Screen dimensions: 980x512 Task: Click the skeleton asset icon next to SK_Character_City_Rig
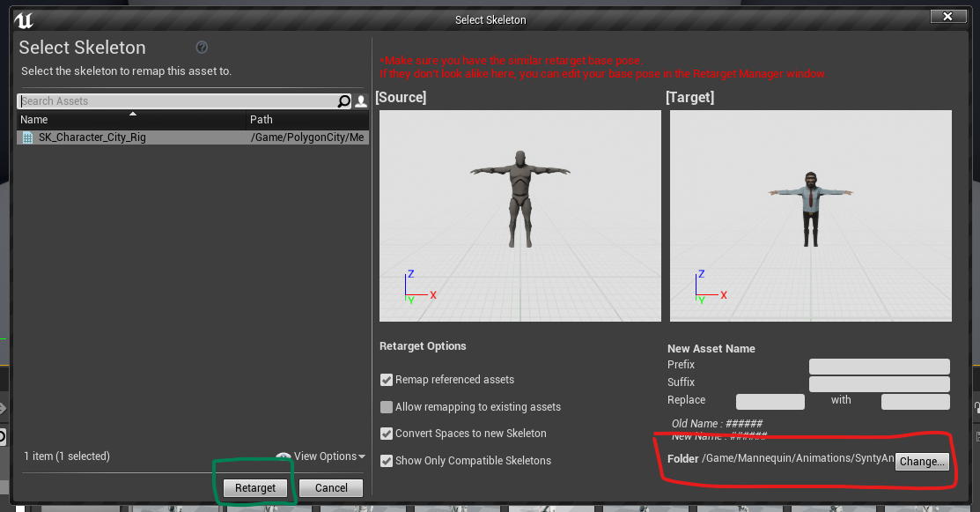(26, 137)
